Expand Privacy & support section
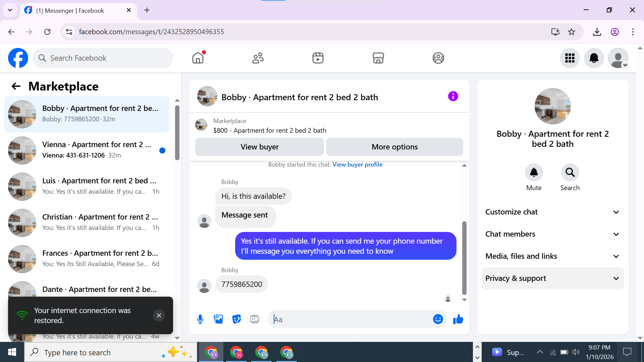 (552, 278)
